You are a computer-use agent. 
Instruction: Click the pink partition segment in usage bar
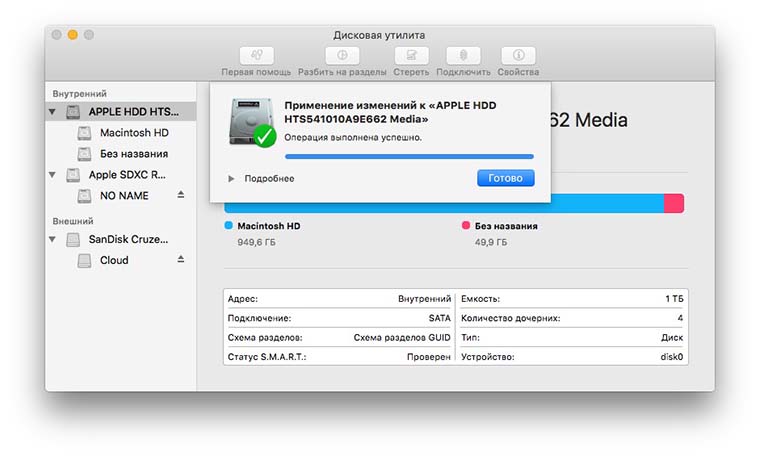674,204
